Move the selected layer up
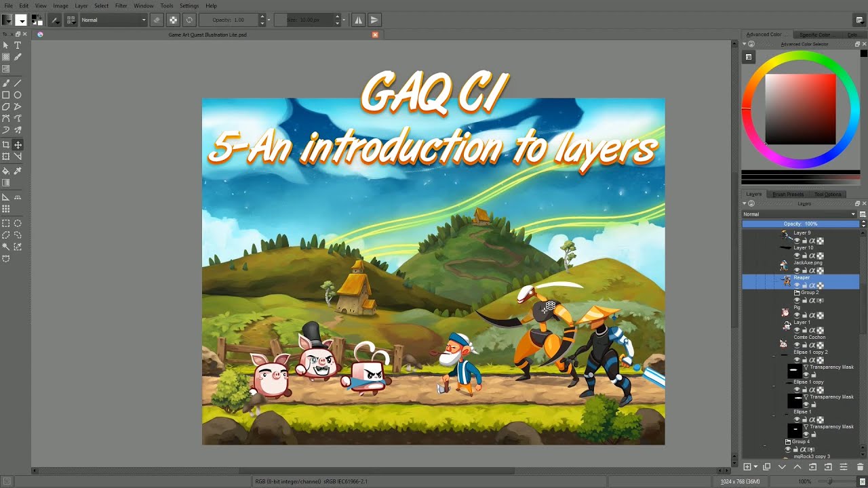Viewport: 868px width, 488px height. click(797, 467)
